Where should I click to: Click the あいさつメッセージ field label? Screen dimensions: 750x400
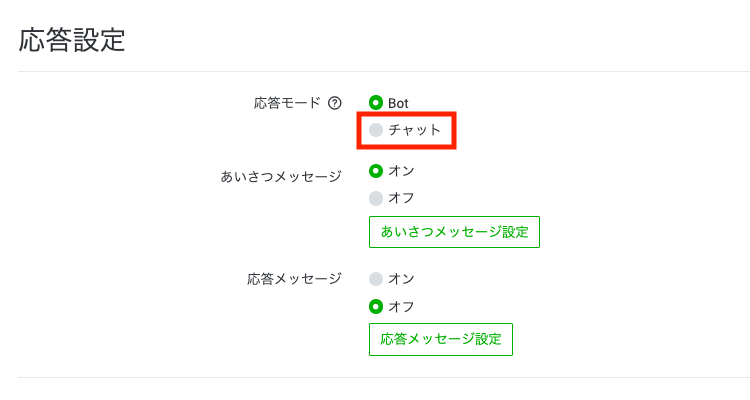(x=281, y=177)
